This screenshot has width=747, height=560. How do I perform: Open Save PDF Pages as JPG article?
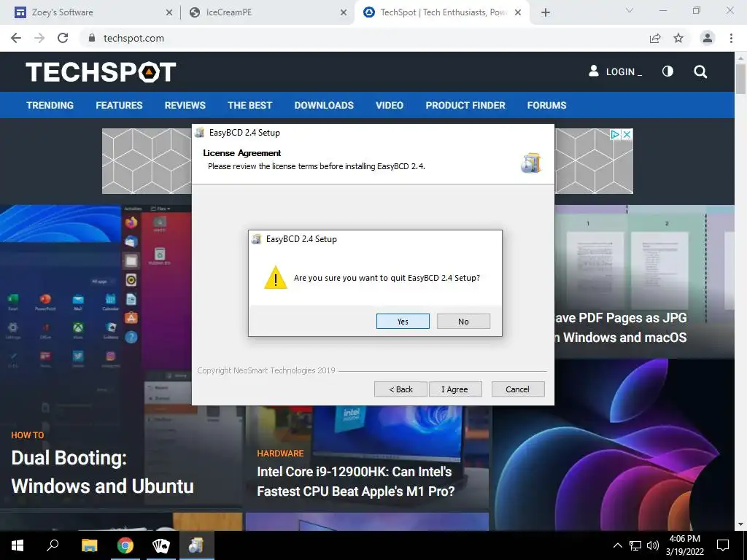(x=621, y=327)
